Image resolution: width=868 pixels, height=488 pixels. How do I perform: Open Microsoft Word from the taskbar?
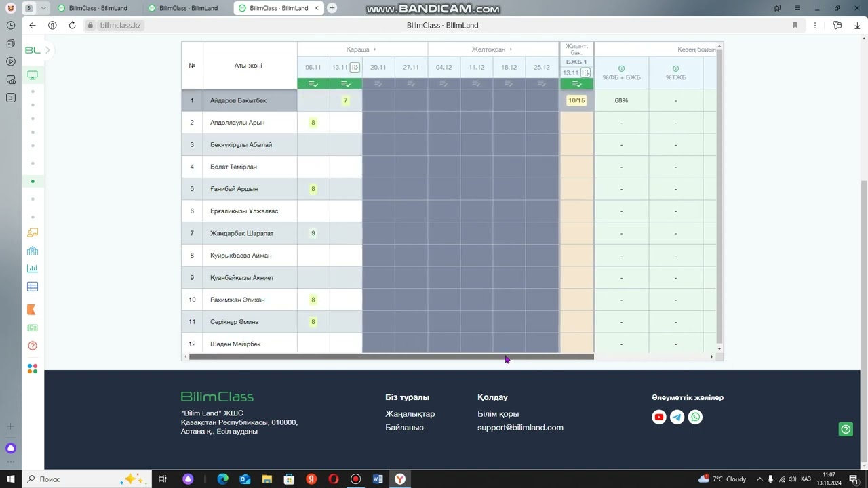[378, 479]
